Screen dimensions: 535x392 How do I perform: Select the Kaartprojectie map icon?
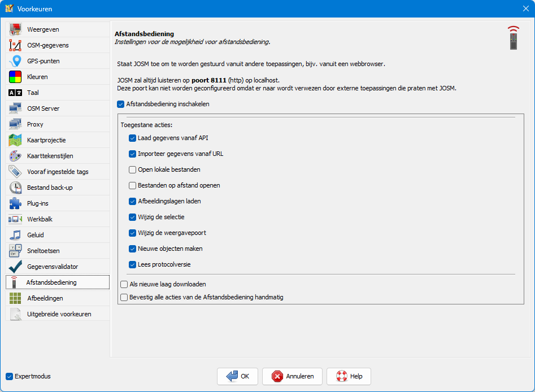coord(16,140)
